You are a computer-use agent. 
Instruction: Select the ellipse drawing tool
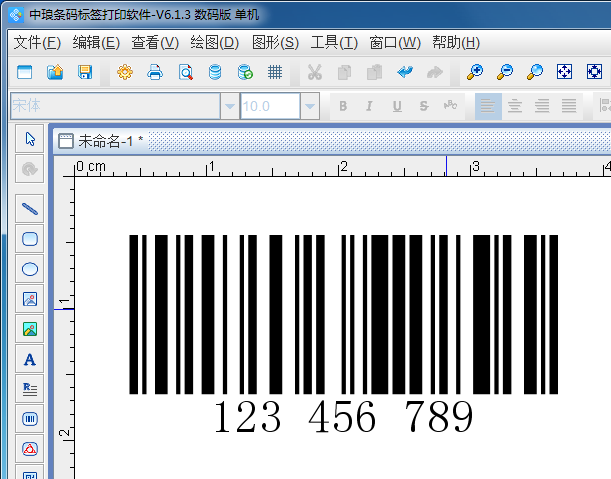30,269
